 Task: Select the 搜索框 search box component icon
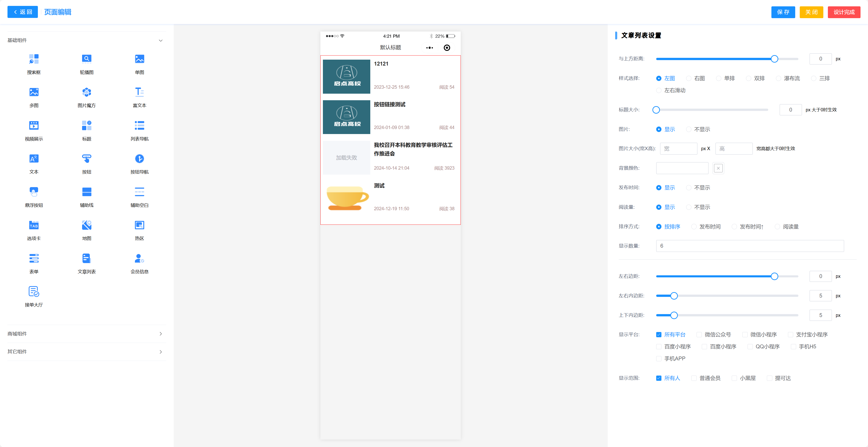pos(34,59)
